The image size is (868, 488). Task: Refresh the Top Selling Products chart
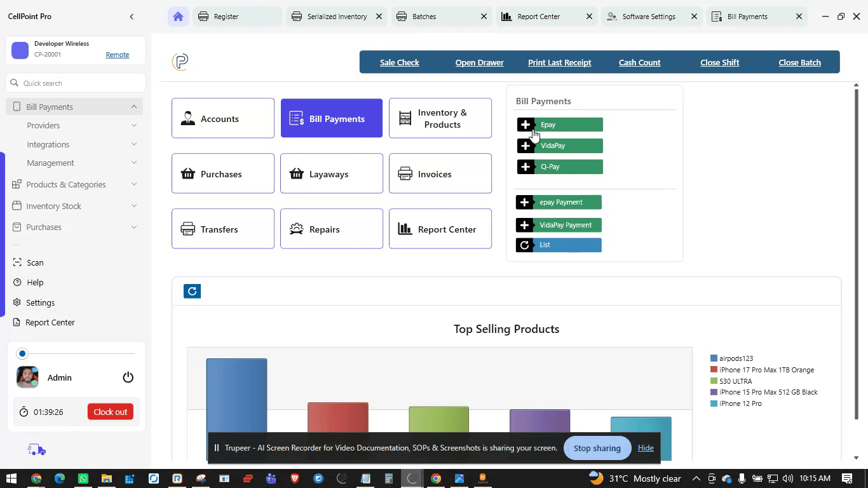192,291
